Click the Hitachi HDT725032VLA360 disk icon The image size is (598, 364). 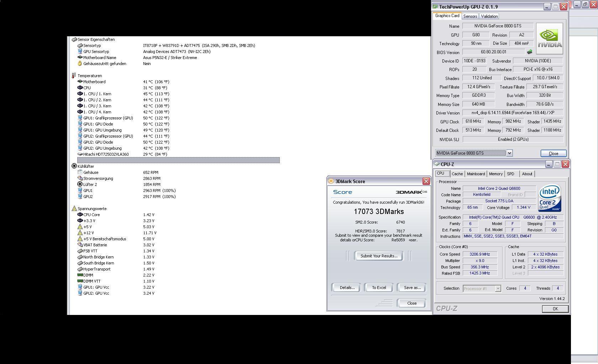click(80, 154)
